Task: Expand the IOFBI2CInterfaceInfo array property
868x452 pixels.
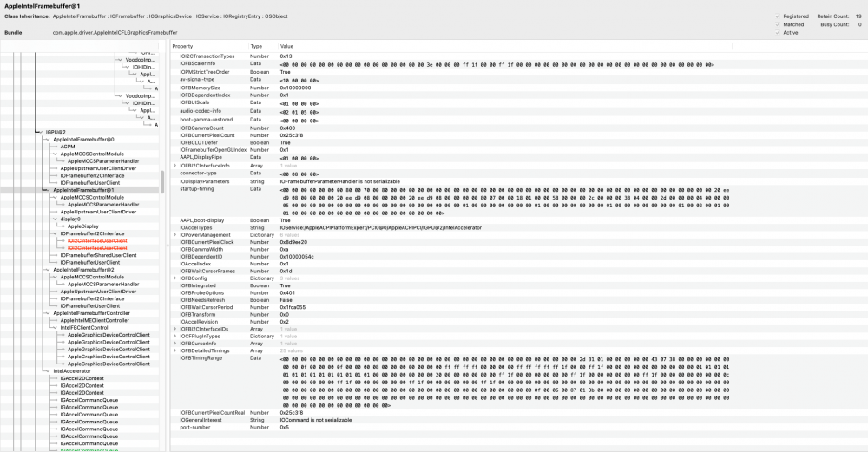Action: click(x=175, y=166)
